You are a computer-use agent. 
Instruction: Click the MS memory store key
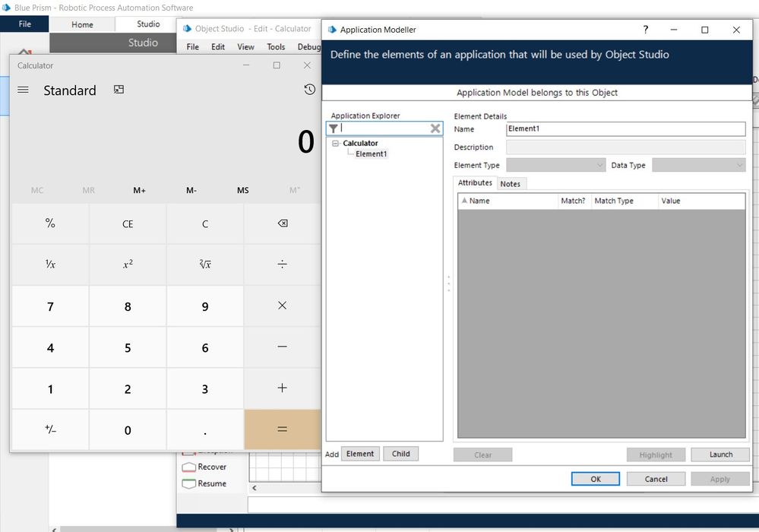pos(243,191)
